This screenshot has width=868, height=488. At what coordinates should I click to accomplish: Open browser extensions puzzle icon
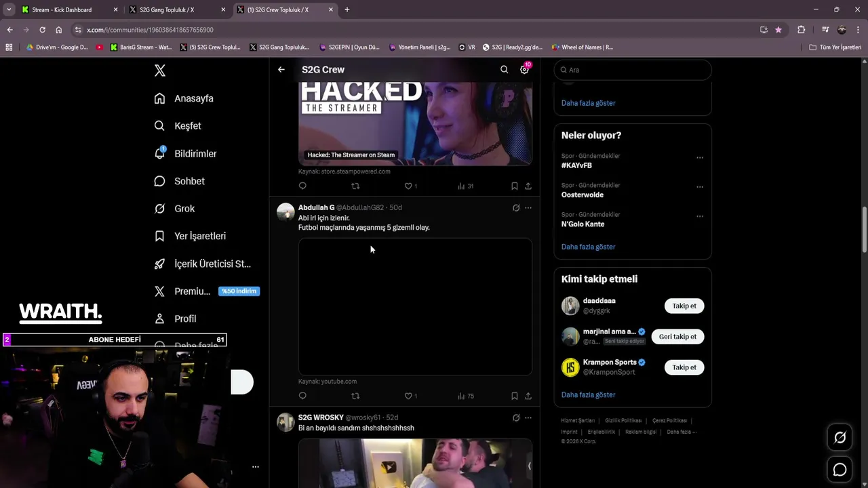[x=801, y=30]
